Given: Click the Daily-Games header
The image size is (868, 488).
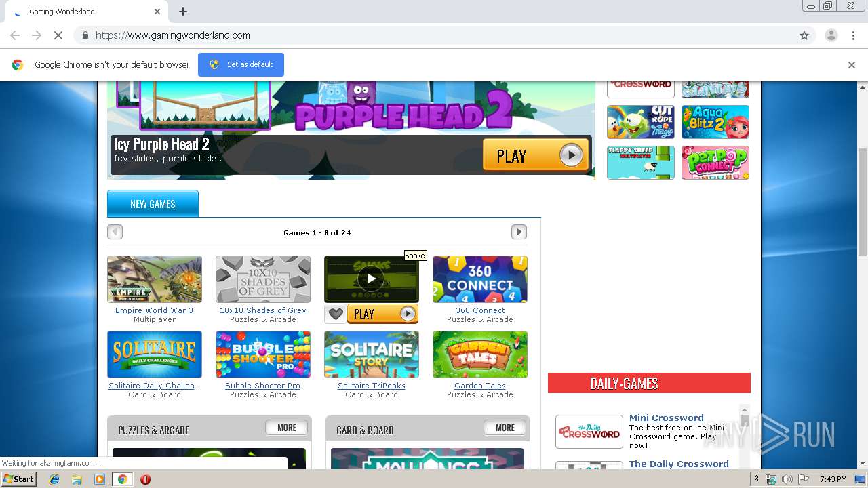Looking at the screenshot, I should click(649, 383).
